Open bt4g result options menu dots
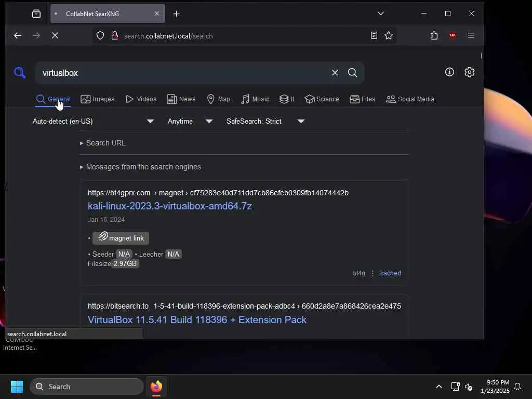Image resolution: width=532 pixels, height=399 pixels. 373,273
